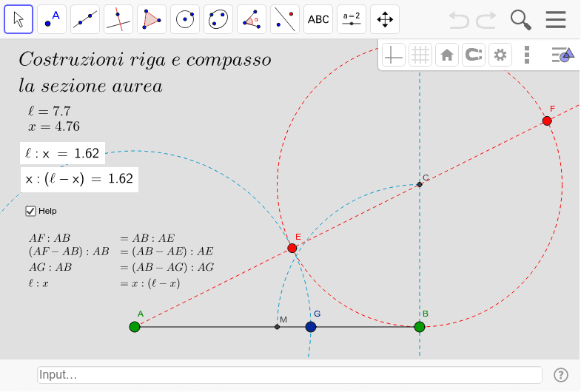
Task: Click the 'AF : AB' proportion line
Action: tap(50, 238)
